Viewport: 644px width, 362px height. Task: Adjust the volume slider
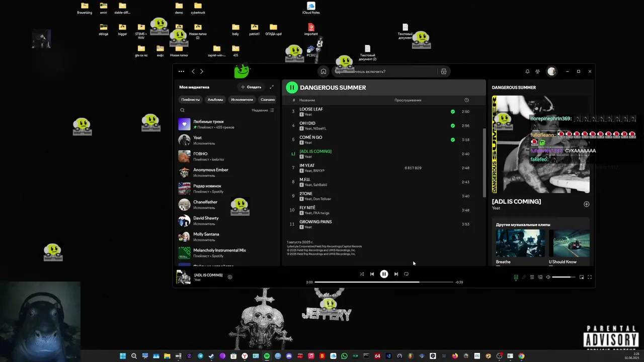(x=563, y=277)
